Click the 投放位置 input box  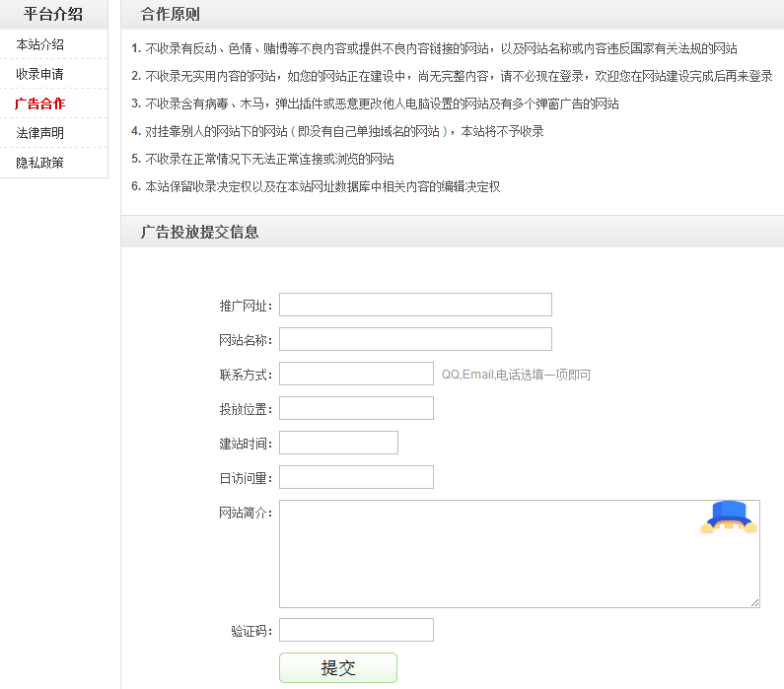point(356,408)
